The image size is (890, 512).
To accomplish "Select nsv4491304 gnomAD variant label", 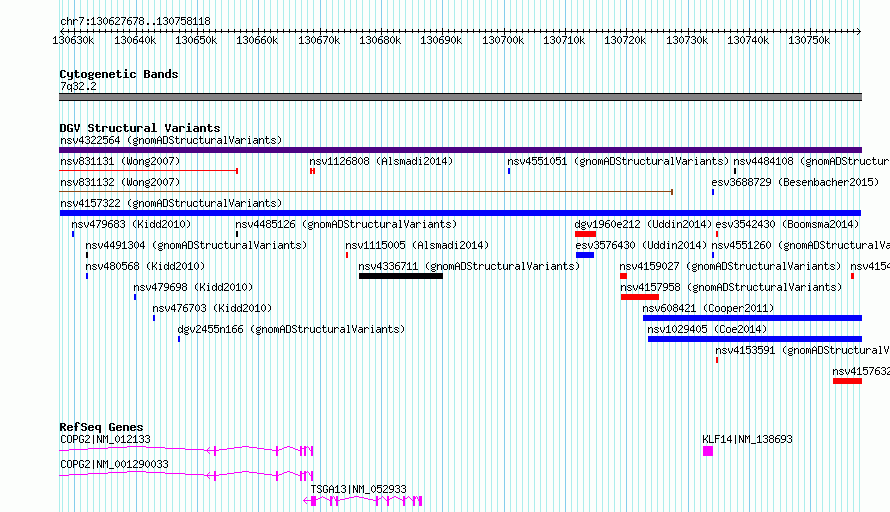I will (x=196, y=245).
